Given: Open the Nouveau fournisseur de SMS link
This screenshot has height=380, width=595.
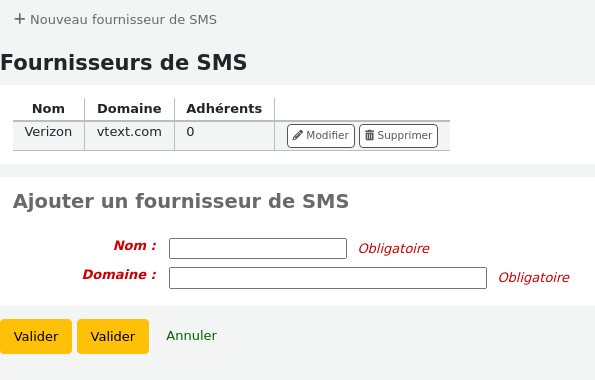Looking at the screenshot, I should [x=115, y=19].
